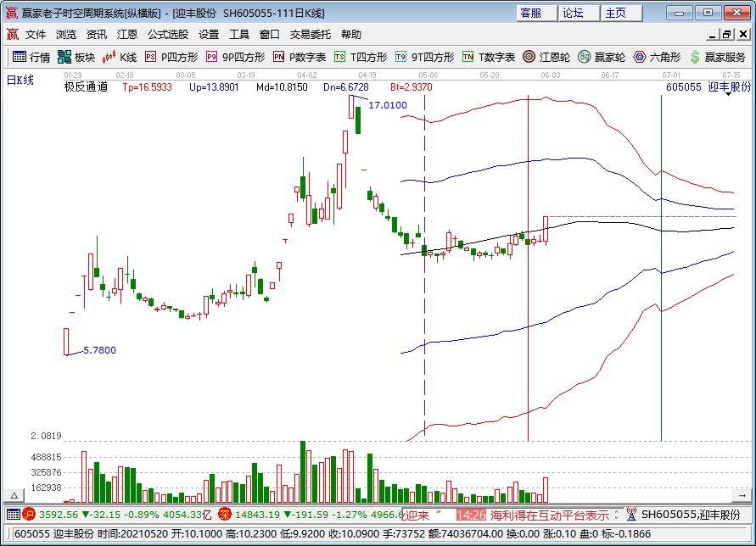Click the up triangle button at chart bottom-left
Screen dimensions: 756x546
click(14, 495)
